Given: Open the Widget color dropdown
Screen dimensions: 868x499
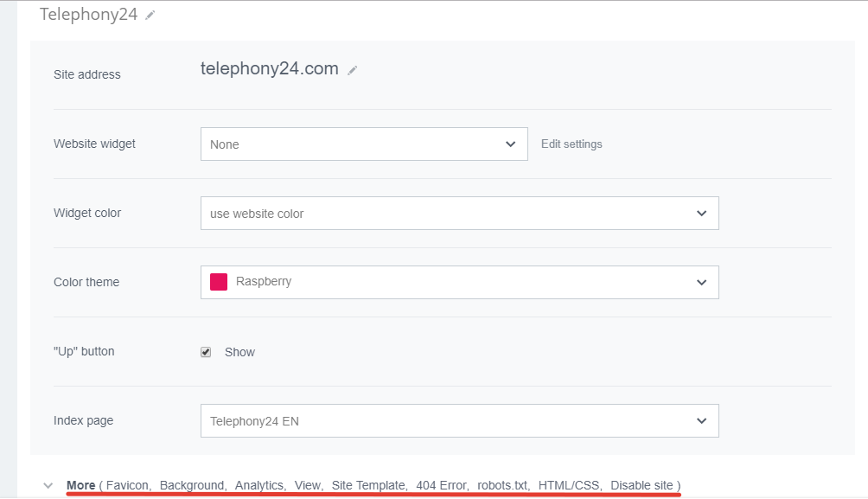Looking at the screenshot, I should coord(459,214).
